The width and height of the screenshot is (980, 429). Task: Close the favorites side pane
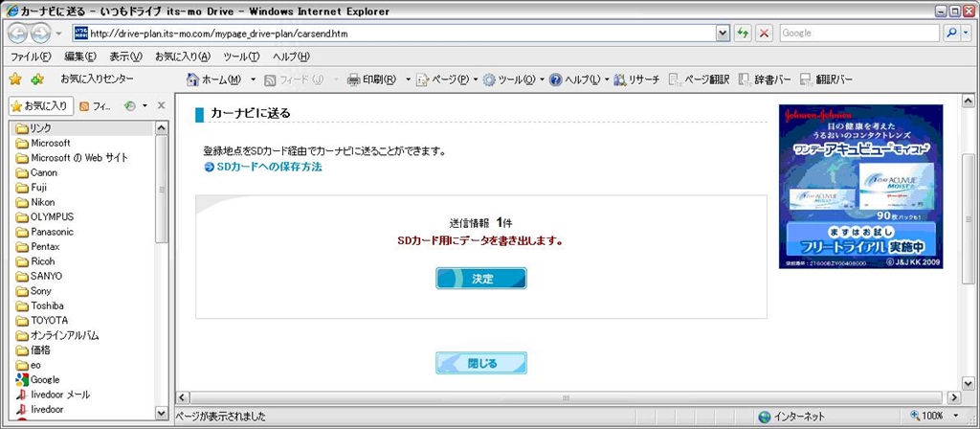(161, 105)
